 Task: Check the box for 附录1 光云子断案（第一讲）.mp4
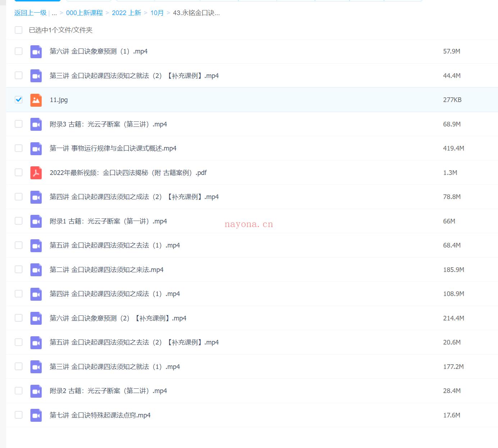point(19,221)
